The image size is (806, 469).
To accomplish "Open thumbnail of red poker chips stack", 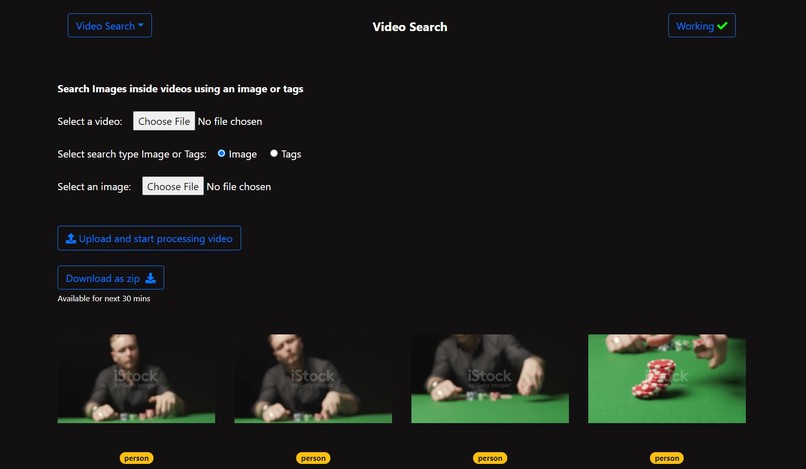I will 667,378.
